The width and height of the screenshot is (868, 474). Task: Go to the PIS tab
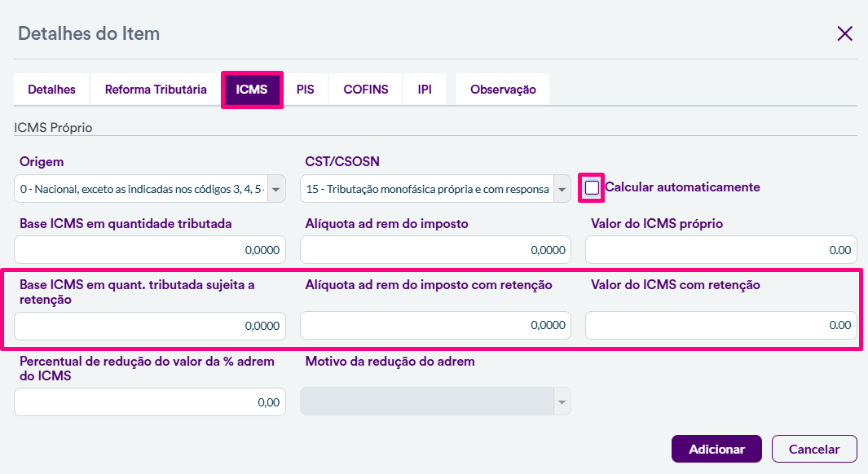pyautogui.click(x=306, y=90)
